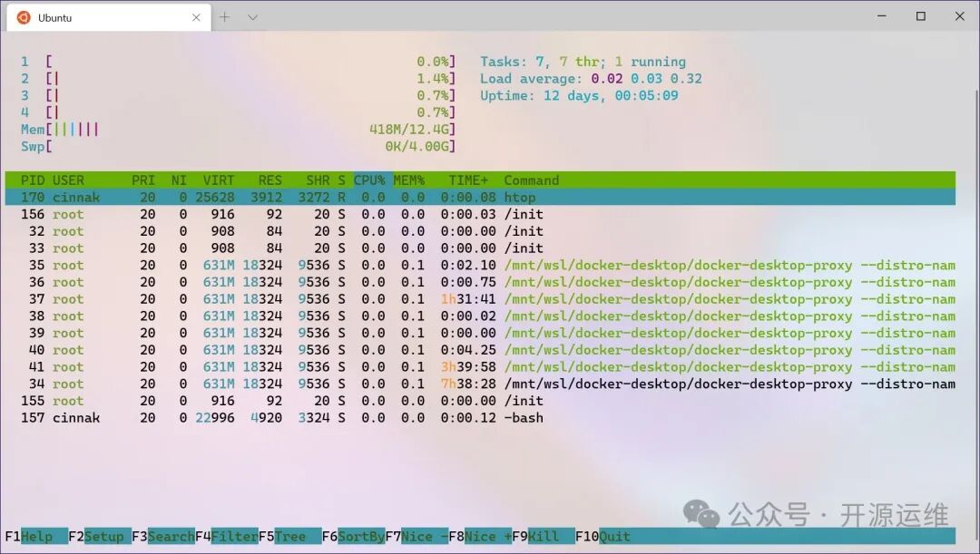Click the CPU 4 usage meter

[238, 112]
